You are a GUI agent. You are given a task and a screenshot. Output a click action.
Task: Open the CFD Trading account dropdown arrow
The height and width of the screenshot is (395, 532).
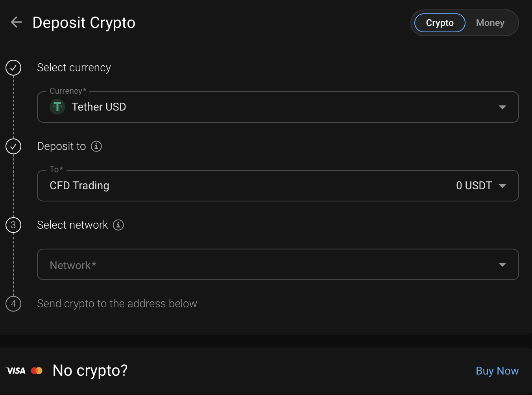[x=502, y=186]
